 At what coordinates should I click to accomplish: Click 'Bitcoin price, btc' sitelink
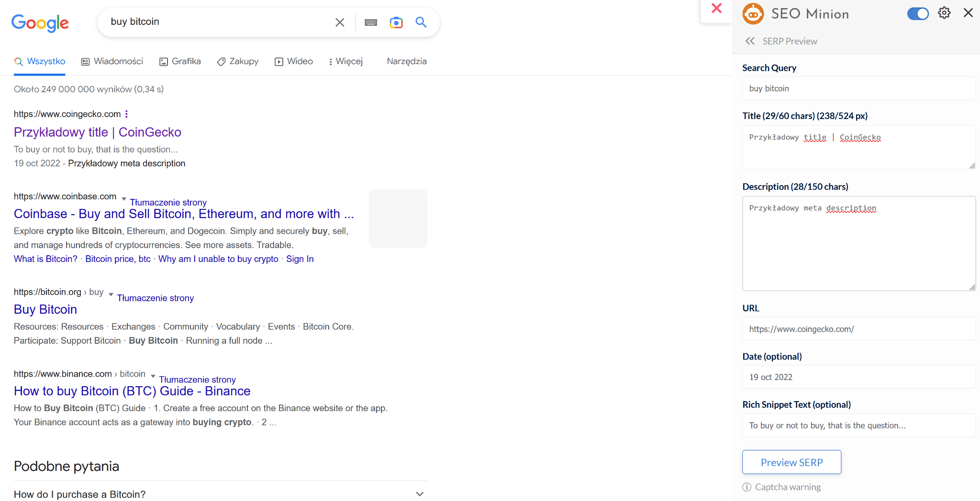pyautogui.click(x=118, y=259)
